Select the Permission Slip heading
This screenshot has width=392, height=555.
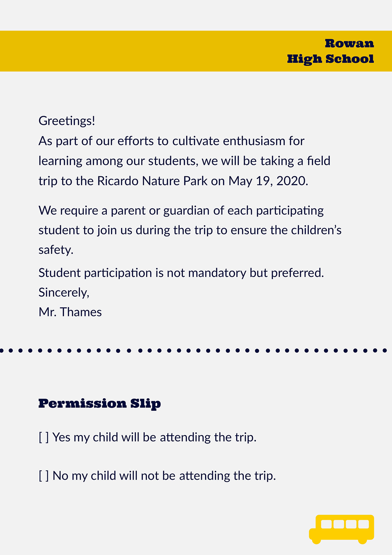100,404
